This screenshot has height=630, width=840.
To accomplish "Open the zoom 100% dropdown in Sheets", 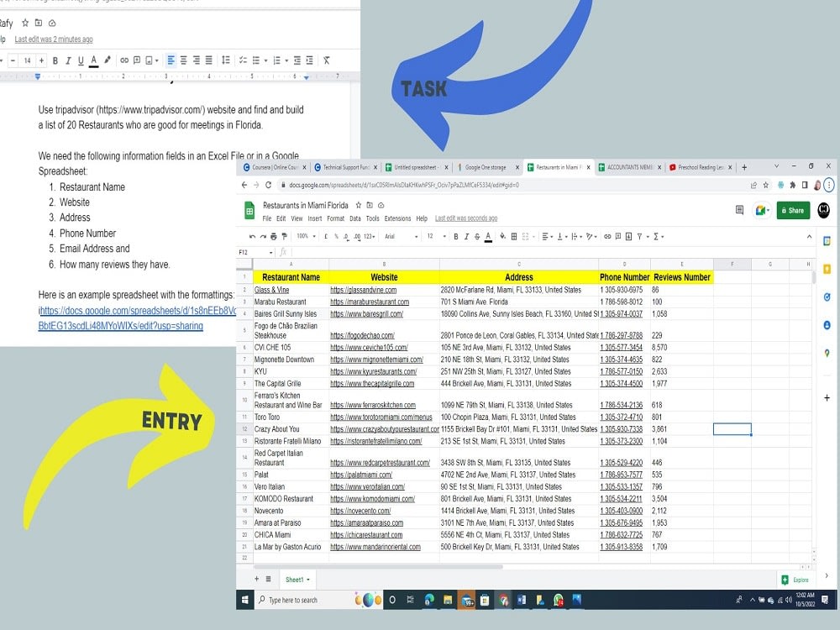I will click(x=306, y=236).
